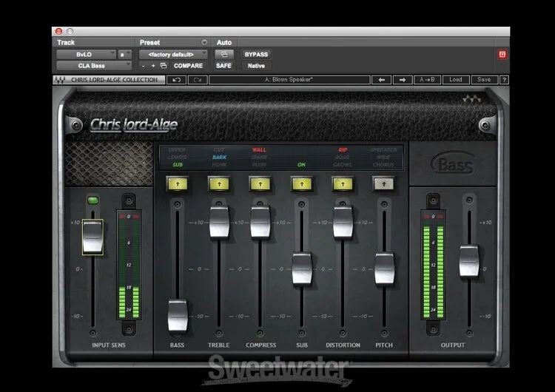Load the previous preset with left arrow

(x=383, y=80)
